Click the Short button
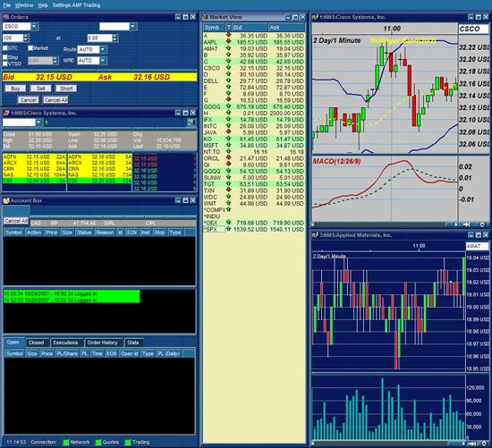Viewport: 492px width, 448px height. tap(66, 89)
